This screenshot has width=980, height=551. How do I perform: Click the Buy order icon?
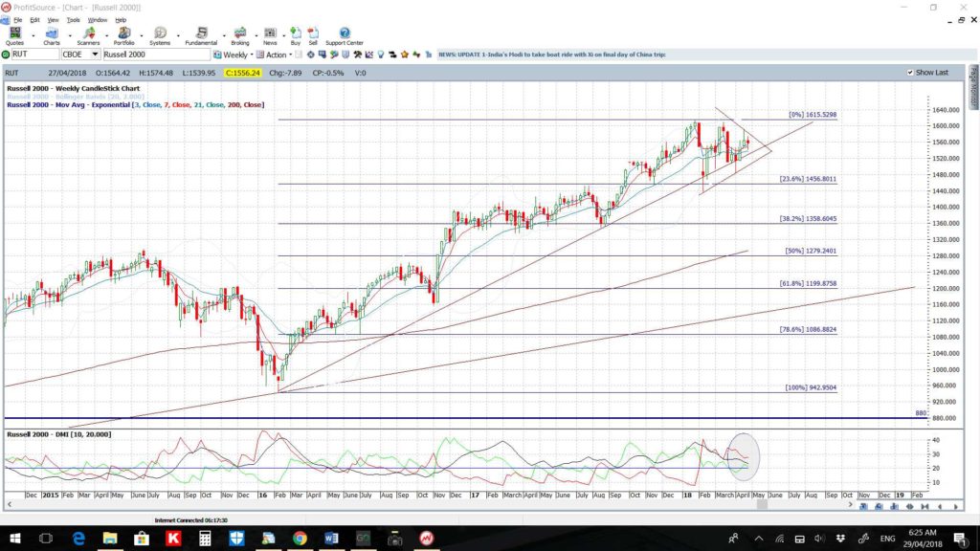[296, 36]
